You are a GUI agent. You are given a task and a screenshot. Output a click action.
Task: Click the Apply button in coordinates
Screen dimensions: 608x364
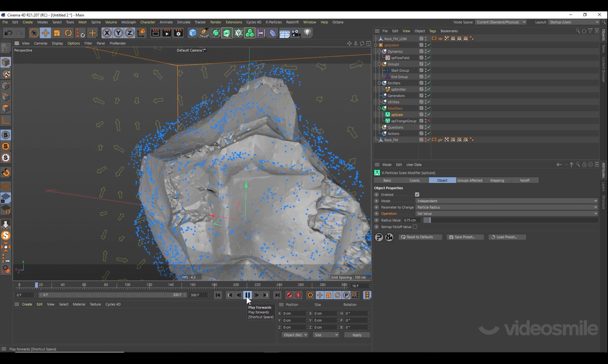tap(357, 335)
